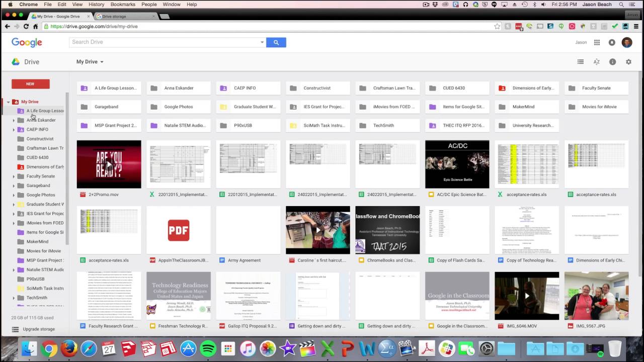
Task: Click the Drive logo icon
Action: tap(16, 62)
